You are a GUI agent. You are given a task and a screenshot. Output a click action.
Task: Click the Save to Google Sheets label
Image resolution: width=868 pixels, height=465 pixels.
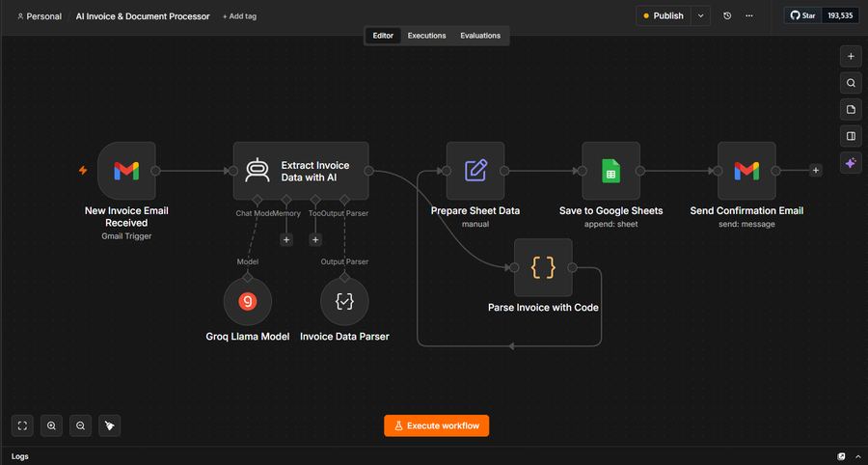611,211
